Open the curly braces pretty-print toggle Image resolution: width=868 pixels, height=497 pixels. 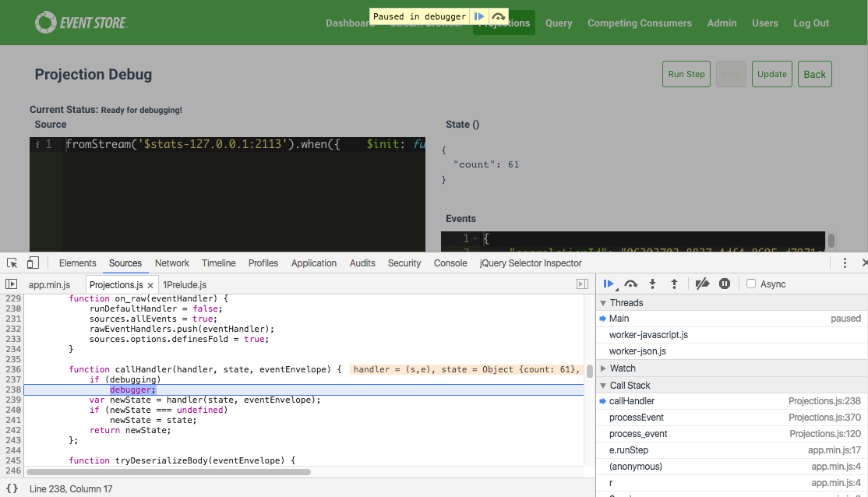[x=10, y=488]
